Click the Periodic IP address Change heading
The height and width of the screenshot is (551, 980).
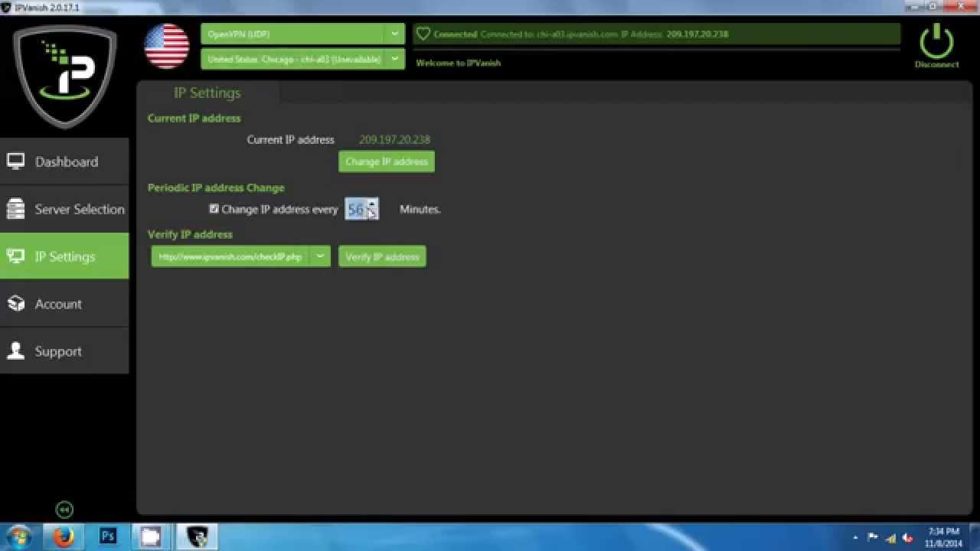coord(216,187)
